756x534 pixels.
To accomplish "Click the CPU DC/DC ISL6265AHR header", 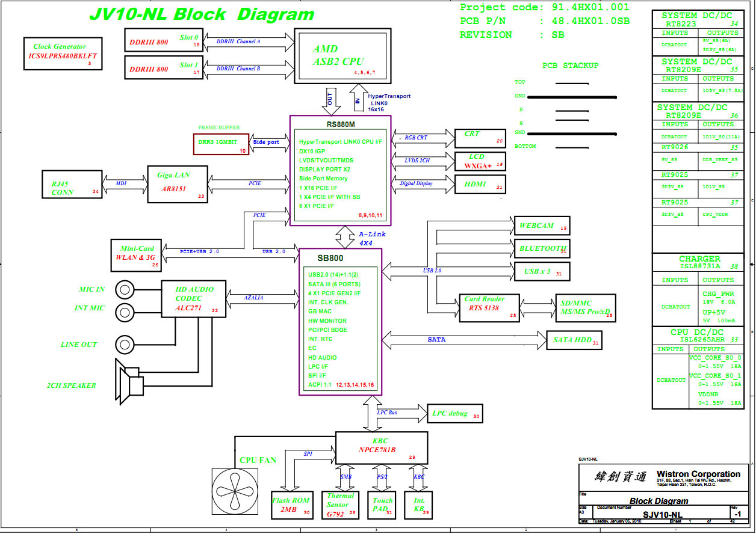I will click(698, 337).
